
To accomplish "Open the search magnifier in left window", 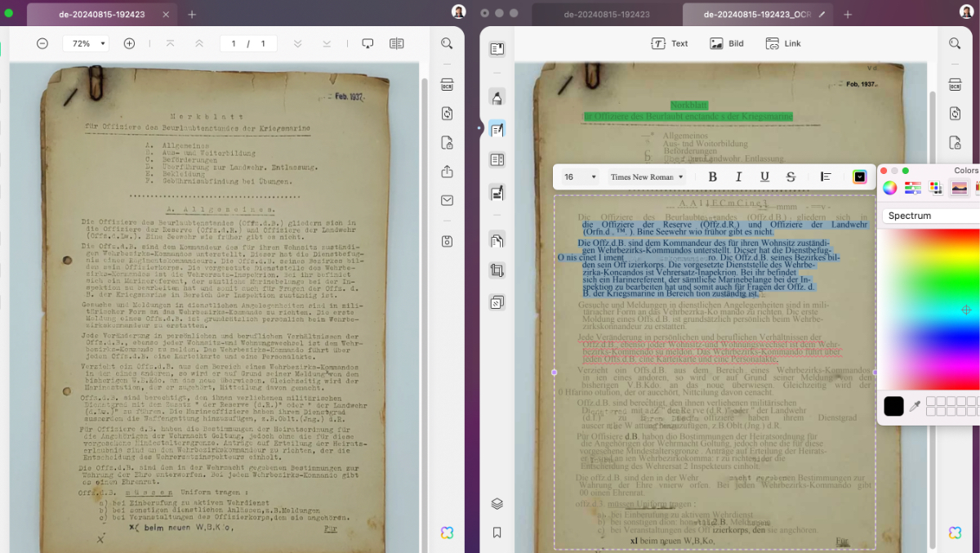I will click(447, 43).
